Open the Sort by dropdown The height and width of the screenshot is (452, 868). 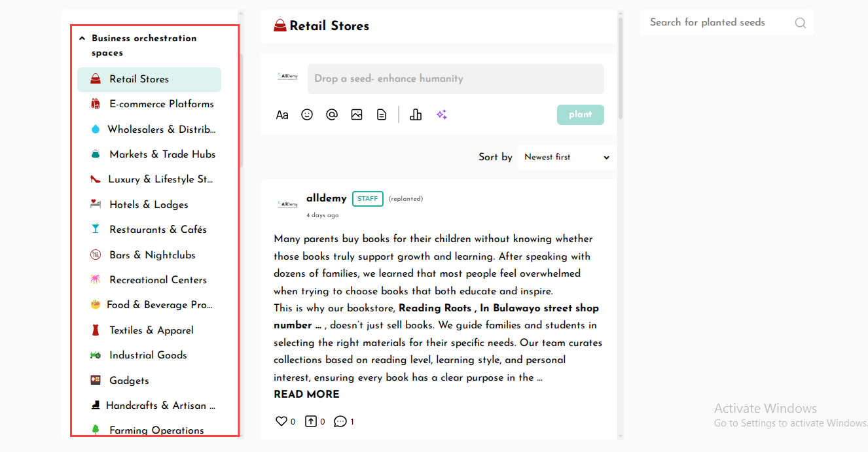(566, 157)
